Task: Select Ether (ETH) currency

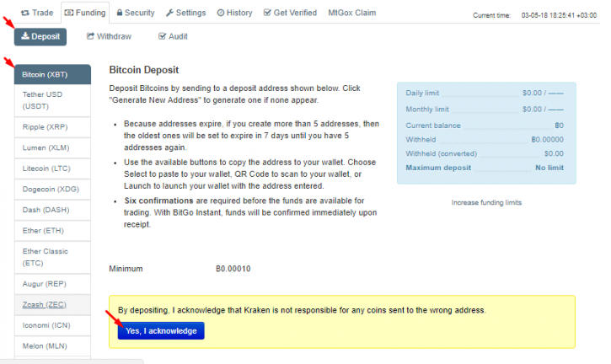Action: pyautogui.click(x=52, y=230)
